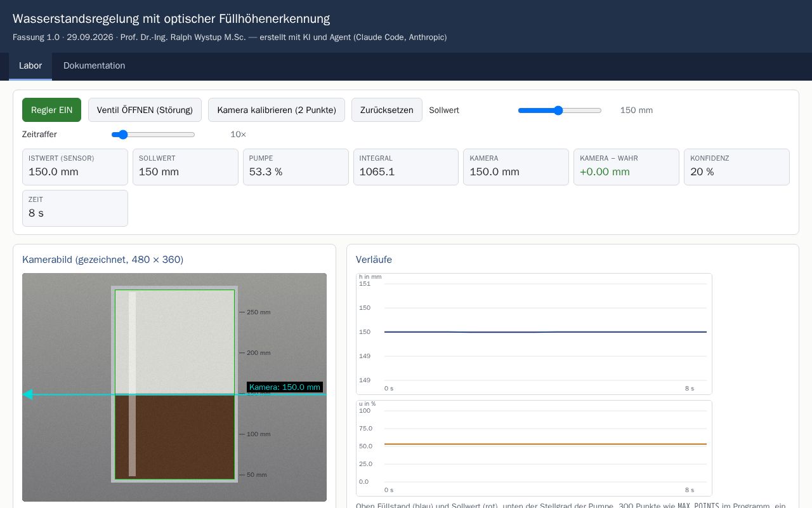This screenshot has height=508, width=812.
Task: Click Ventil ÖFFNEN (Störung) button
Action: pyautogui.click(x=145, y=110)
